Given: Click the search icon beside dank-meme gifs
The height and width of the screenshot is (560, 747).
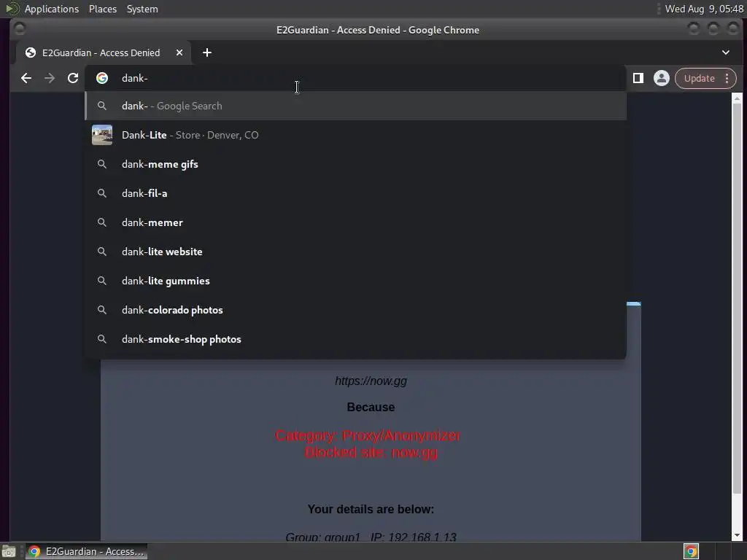Looking at the screenshot, I should [x=102, y=164].
